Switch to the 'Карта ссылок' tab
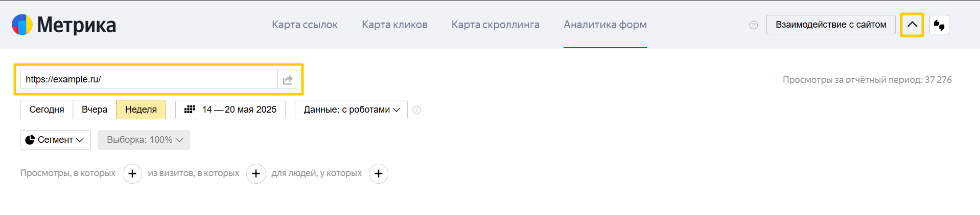The image size is (980, 215). (x=305, y=25)
